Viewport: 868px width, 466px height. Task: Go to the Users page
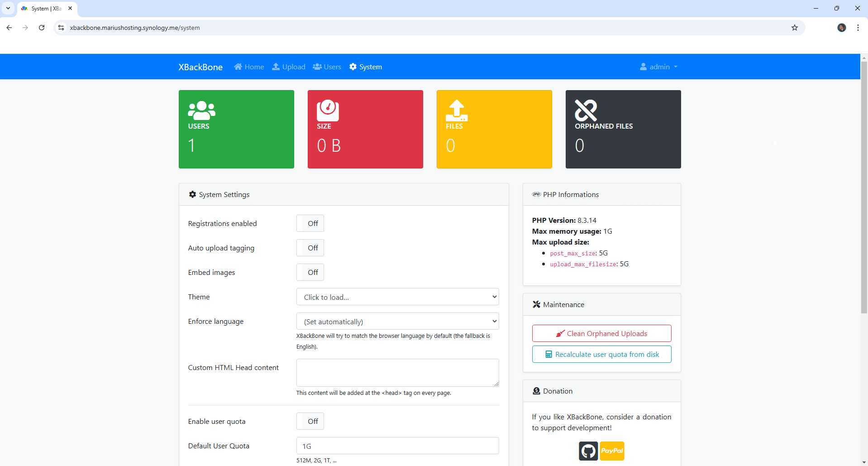(x=327, y=67)
